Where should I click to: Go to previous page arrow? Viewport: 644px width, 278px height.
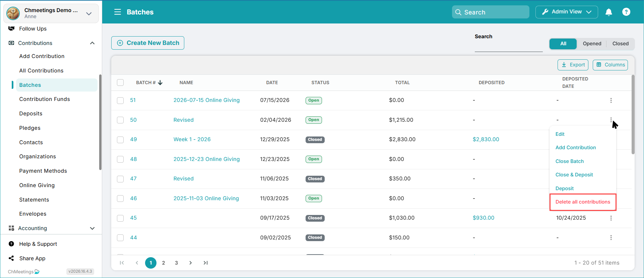pos(137,263)
